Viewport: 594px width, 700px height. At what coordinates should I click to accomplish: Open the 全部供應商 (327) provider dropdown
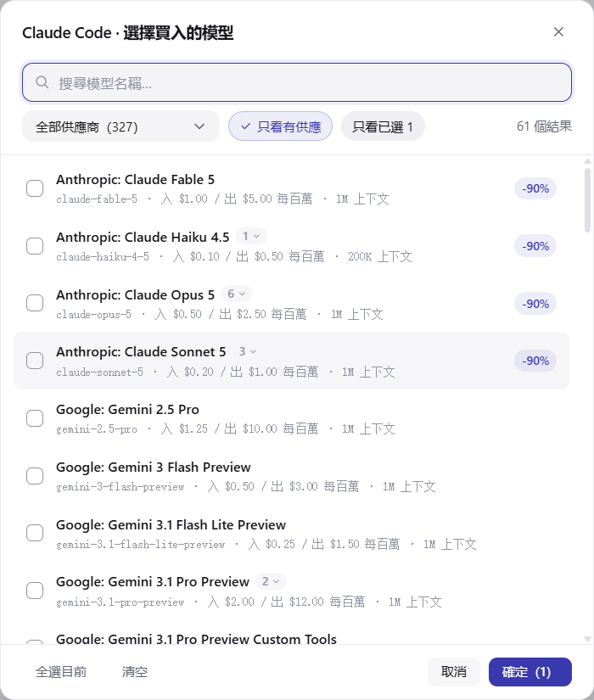[x=120, y=126]
